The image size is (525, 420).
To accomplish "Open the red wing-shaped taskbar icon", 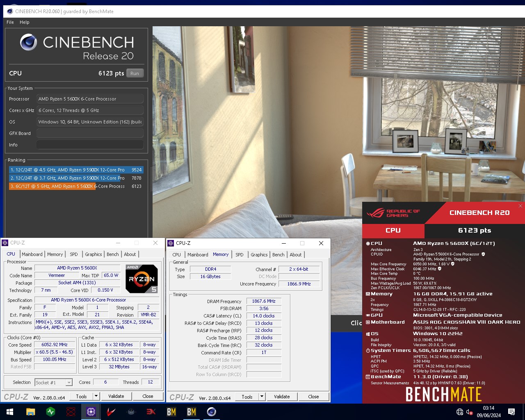I will pyautogui.click(x=111, y=412).
